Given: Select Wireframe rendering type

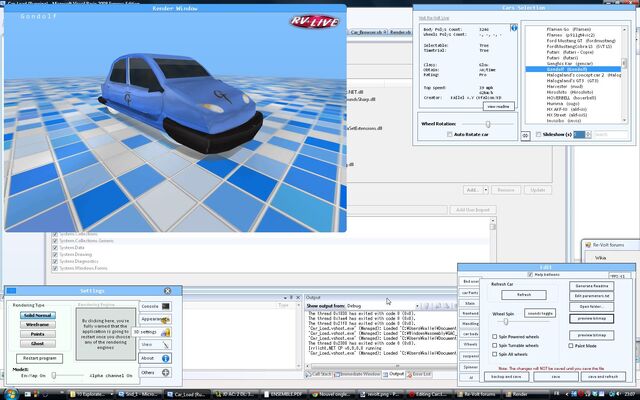Looking at the screenshot, I should (38, 325).
